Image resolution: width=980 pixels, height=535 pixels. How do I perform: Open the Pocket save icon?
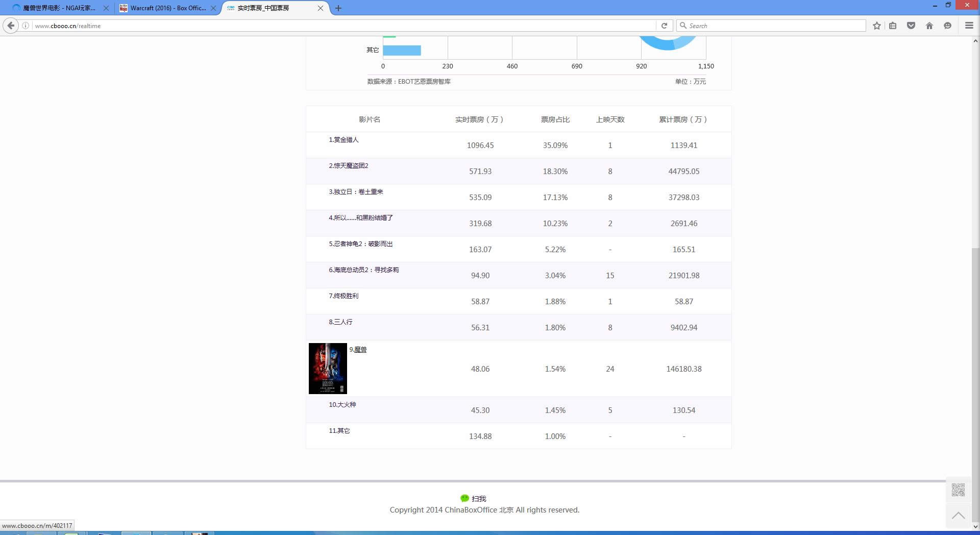pos(911,26)
